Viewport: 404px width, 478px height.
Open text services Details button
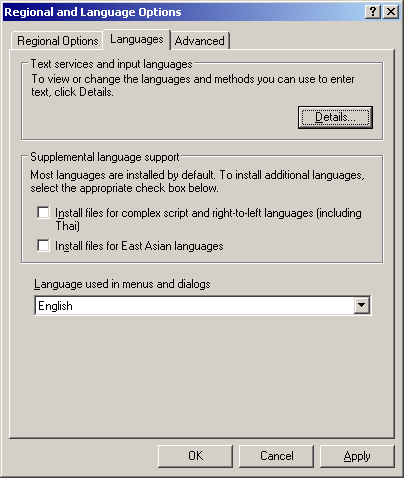point(335,117)
